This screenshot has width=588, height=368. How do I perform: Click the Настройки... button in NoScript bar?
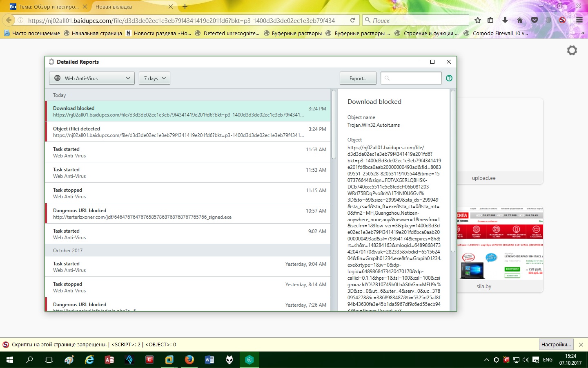[x=556, y=344]
